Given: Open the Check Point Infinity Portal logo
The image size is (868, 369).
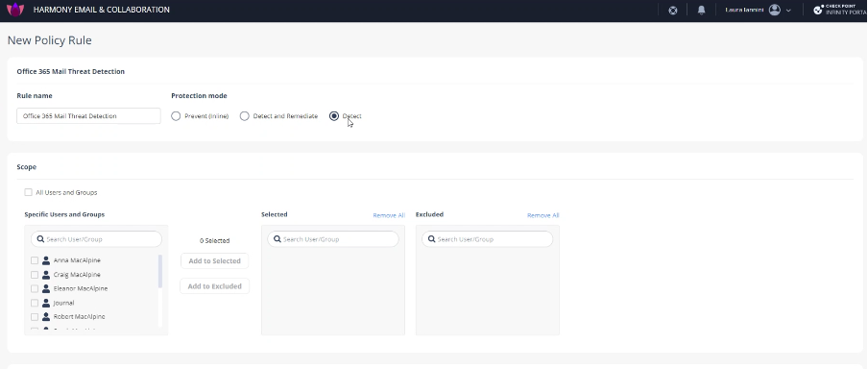Looking at the screenshot, I should tap(839, 10).
